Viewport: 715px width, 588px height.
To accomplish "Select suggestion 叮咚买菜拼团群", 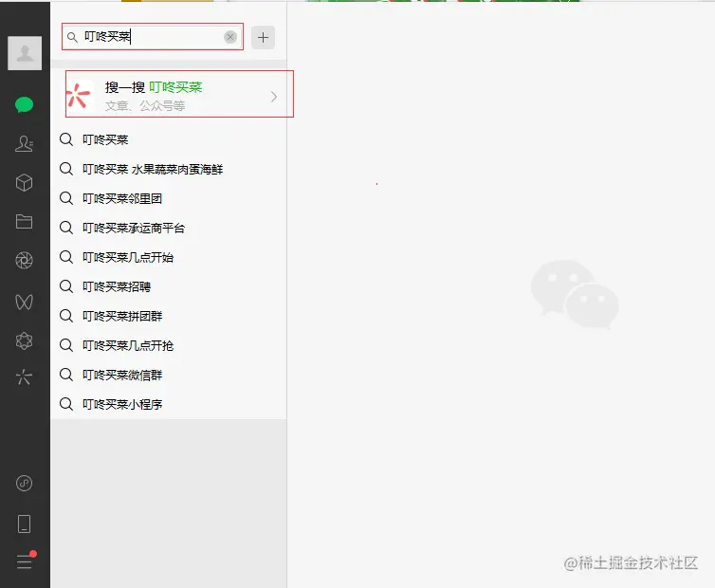I will click(169, 316).
